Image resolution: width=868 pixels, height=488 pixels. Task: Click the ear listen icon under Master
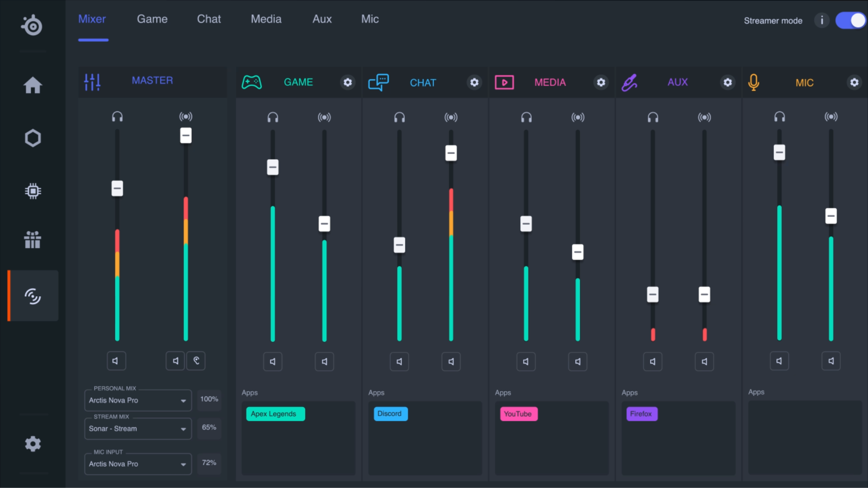(x=196, y=361)
